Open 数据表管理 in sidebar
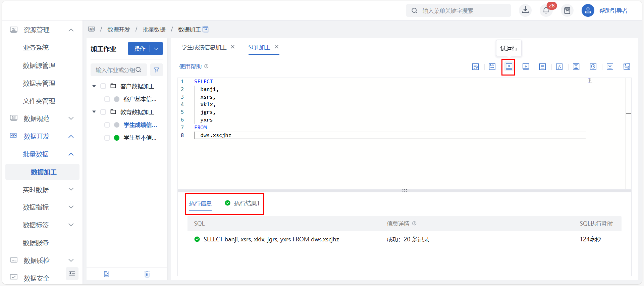Screen dimensions: 644x286 tap(39, 83)
